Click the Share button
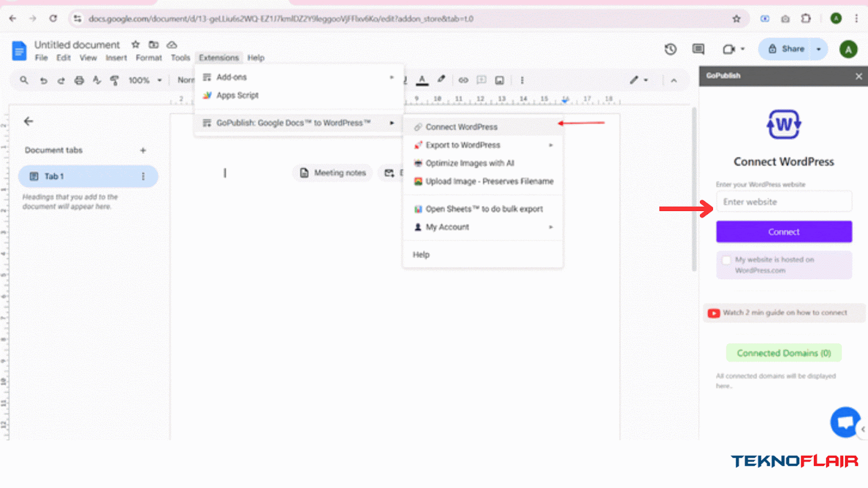 786,49
